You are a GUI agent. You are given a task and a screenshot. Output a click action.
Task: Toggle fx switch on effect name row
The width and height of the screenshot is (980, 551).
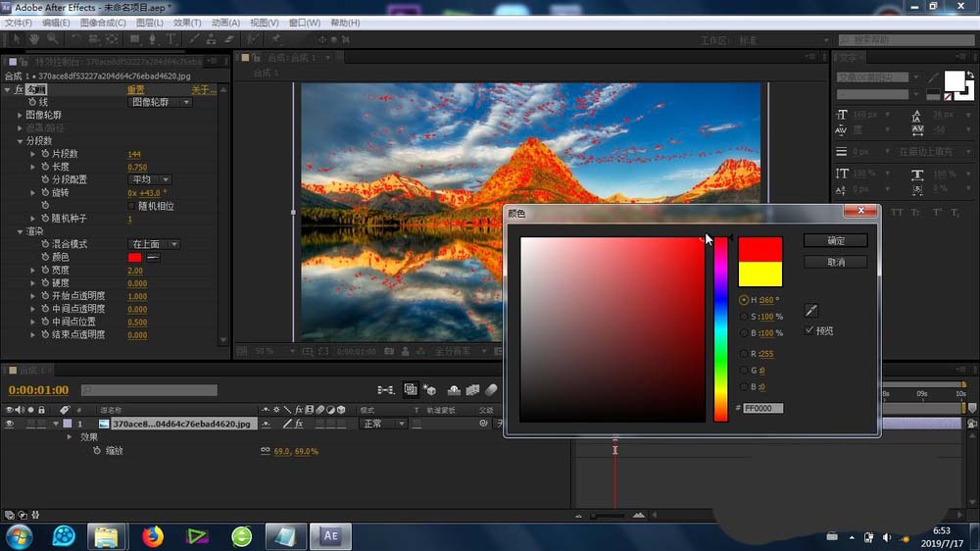point(19,89)
